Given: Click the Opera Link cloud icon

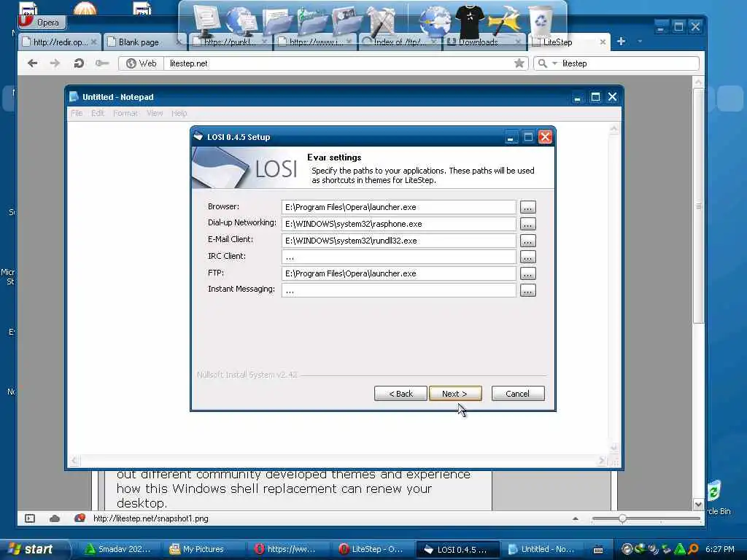Looking at the screenshot, I should 54,518.
